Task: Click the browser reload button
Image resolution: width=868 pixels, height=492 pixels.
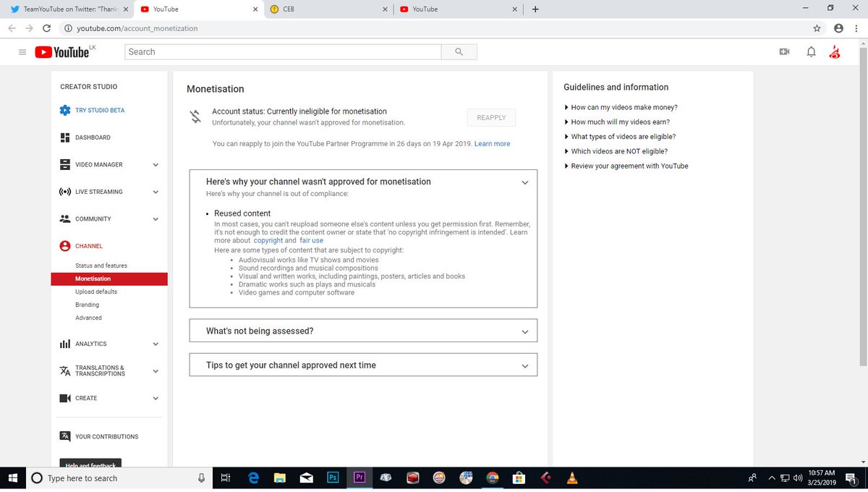Action: pos(47,28)
